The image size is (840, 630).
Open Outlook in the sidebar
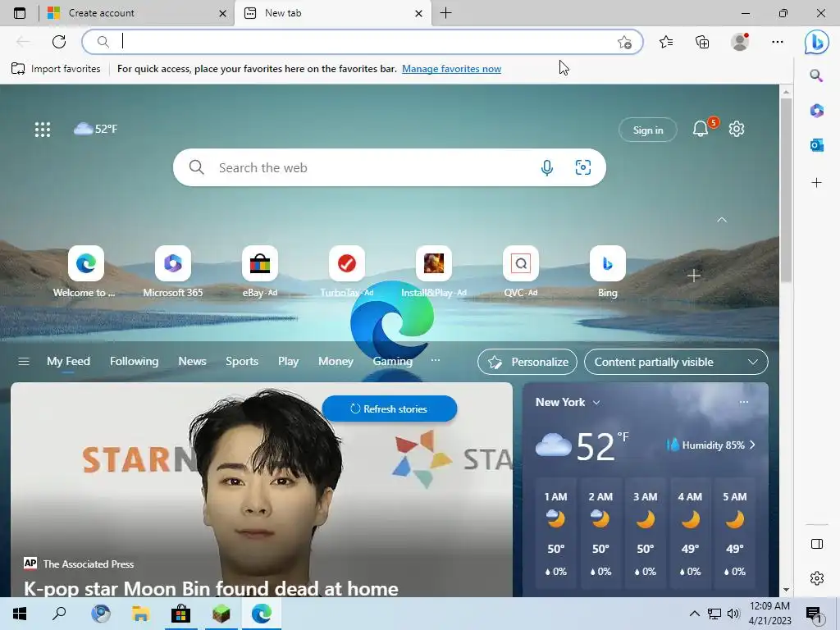coord(816,144)
